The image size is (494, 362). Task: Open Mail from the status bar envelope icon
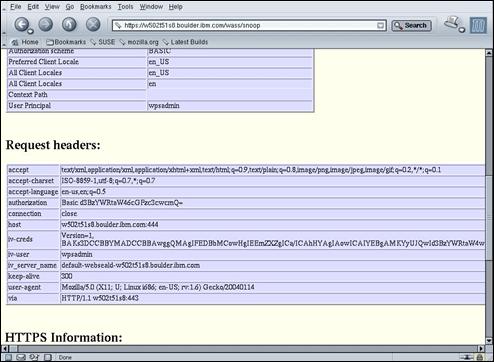tap(21, 357)
